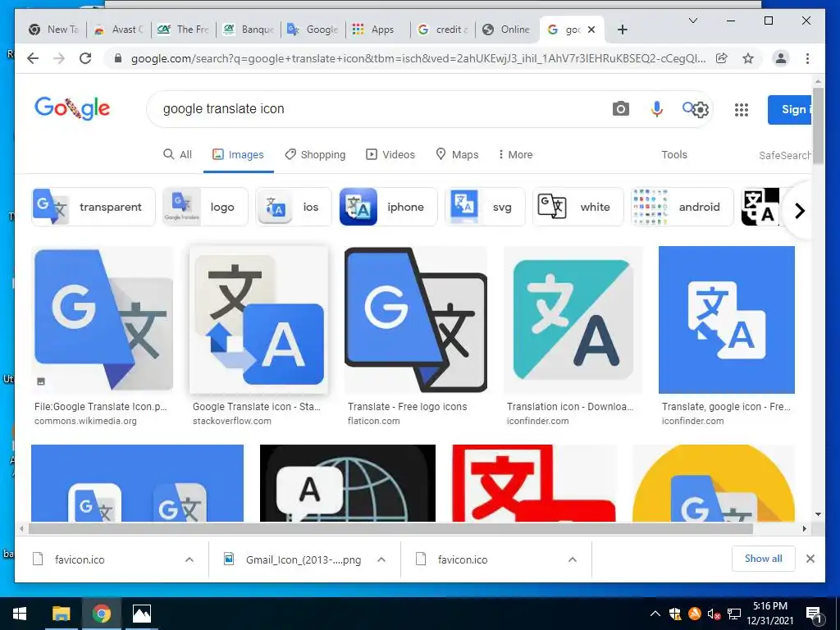Open Tools filter options
Screen dimensions: 840x630
coord(674,154)
